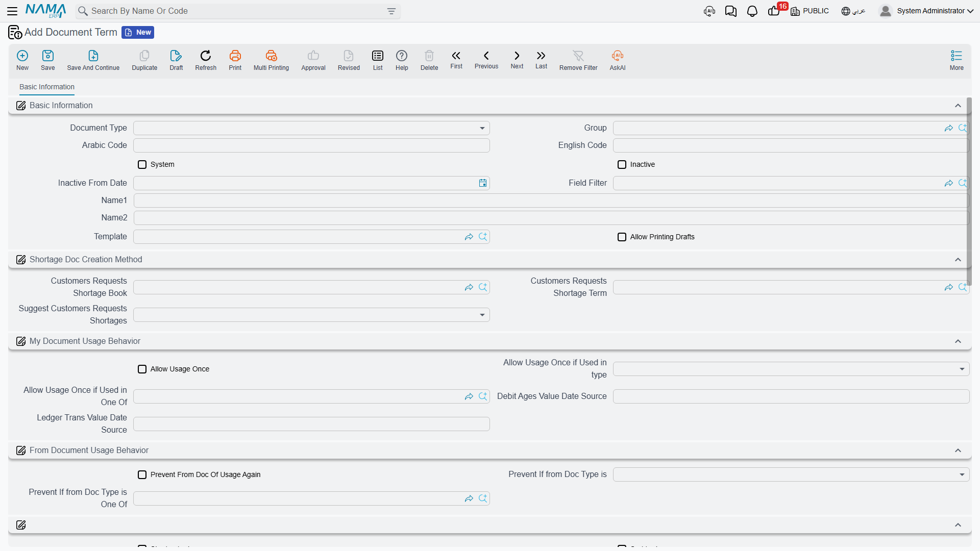The height and width of the screenshot is (551, 980).
Task: Click search icon in Customers Requests Shortage Book
Action: 483,287
